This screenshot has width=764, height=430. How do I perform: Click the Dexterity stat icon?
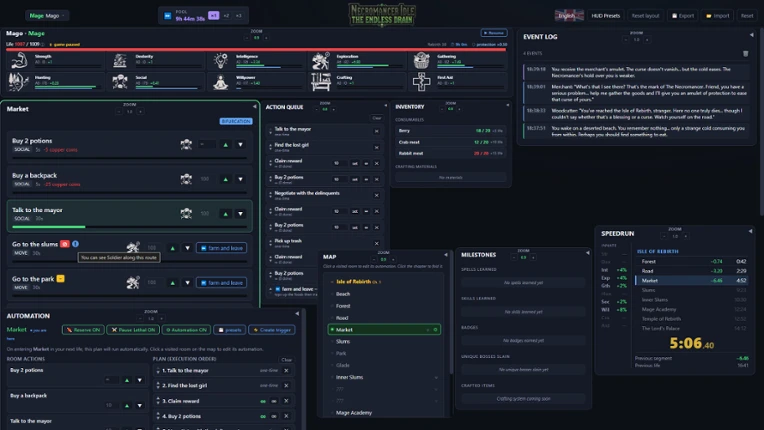coord(120,61)
